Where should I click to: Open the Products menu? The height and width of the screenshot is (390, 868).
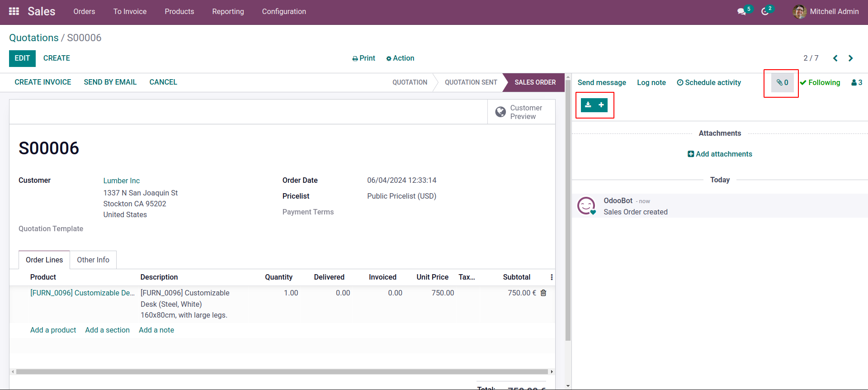click(x=179, y=12)
